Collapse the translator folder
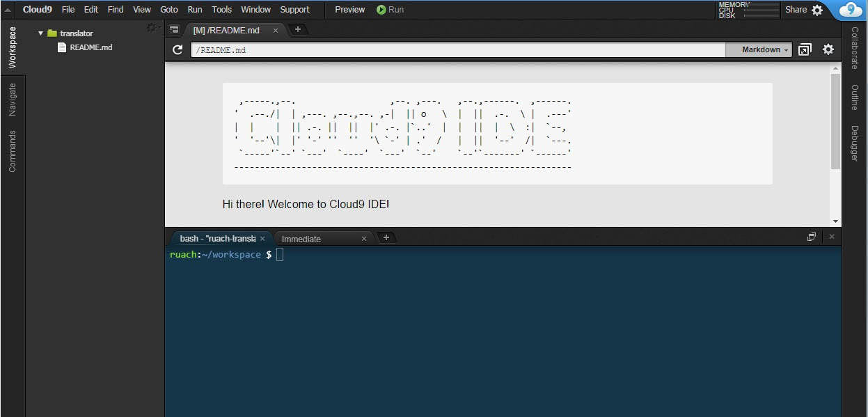The image size is (868, 417). coord(40,33)
